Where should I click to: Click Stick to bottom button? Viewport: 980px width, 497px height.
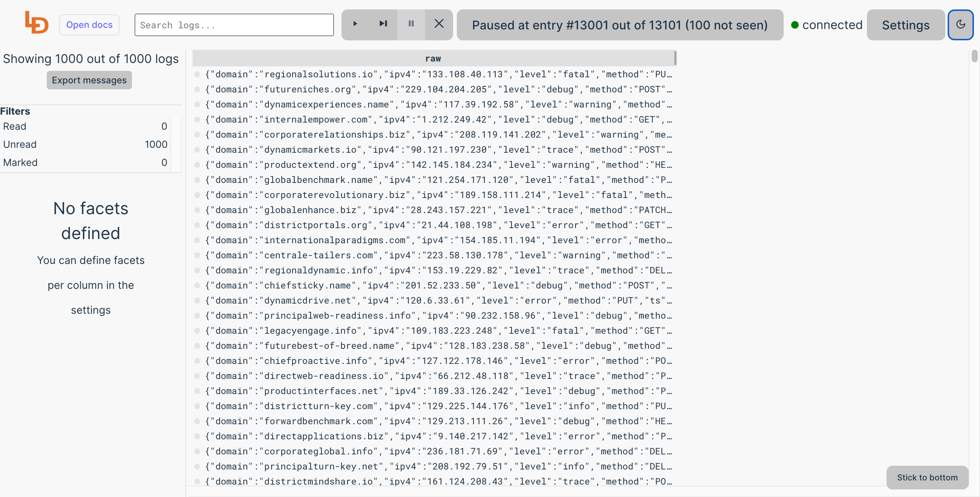click(927, 477)
